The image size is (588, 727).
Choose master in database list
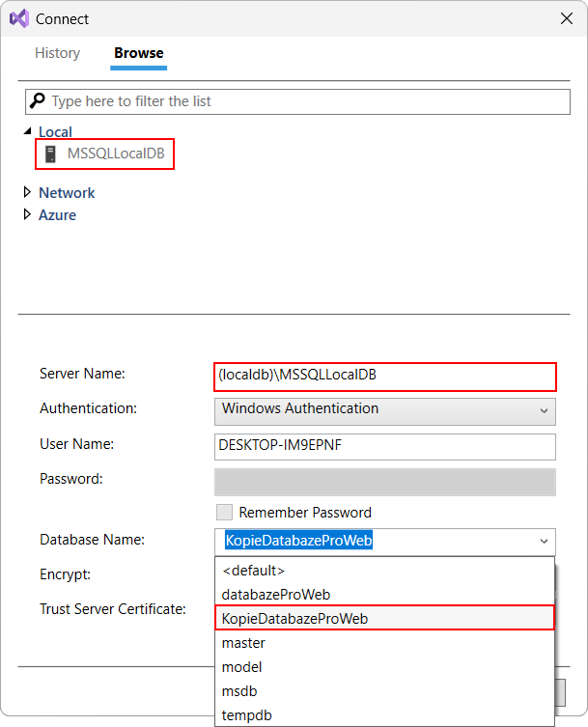pyautogui.click(x=385, y=643)
